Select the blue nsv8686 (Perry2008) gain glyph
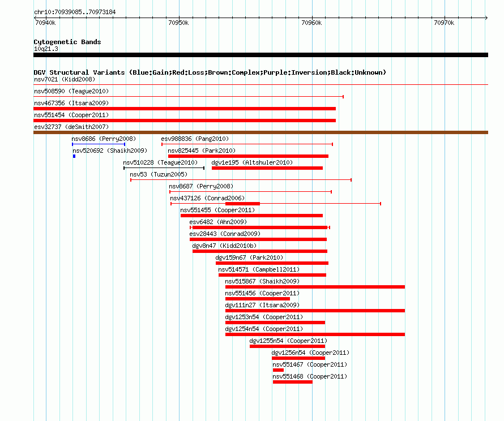 [99, 144]
